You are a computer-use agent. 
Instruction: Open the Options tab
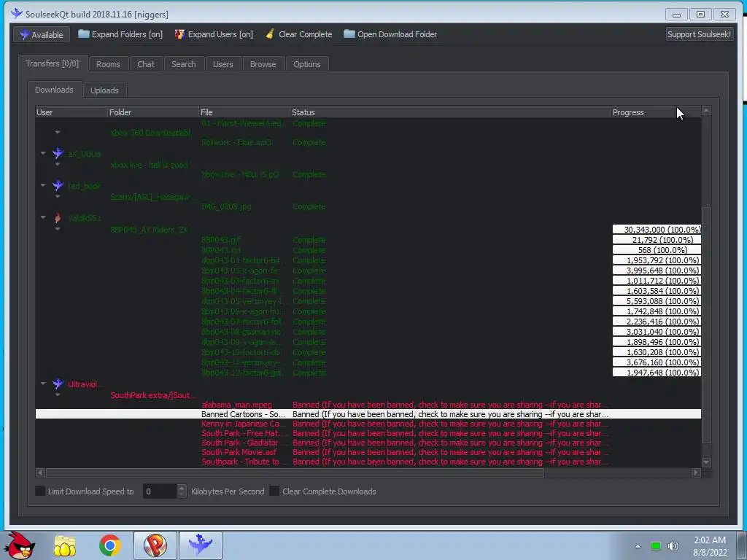[307, 64]
